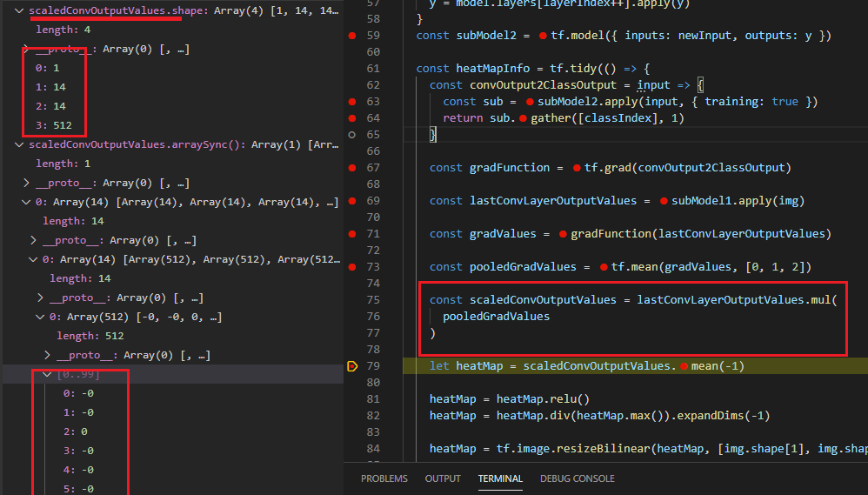Enable the unverified breakpoint on line 65
The width and height of the screenshot is (868, 495).
pos(352,135)
